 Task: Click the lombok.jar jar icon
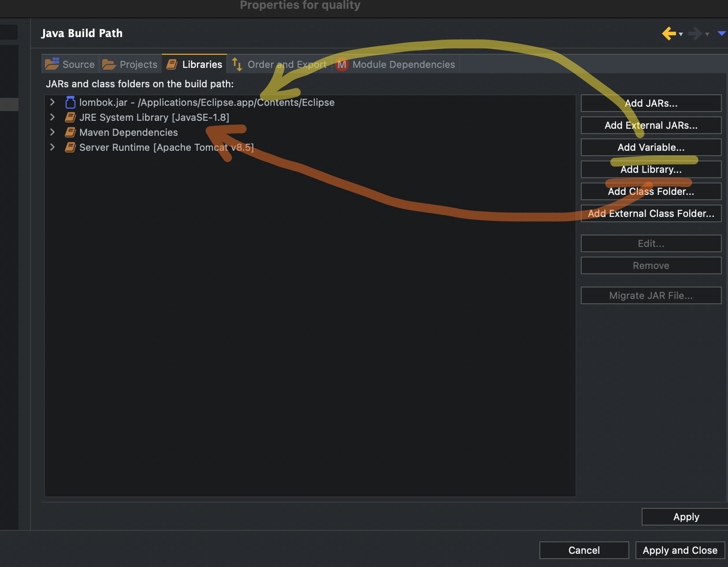pyautogui.click(x=70, y=102)
